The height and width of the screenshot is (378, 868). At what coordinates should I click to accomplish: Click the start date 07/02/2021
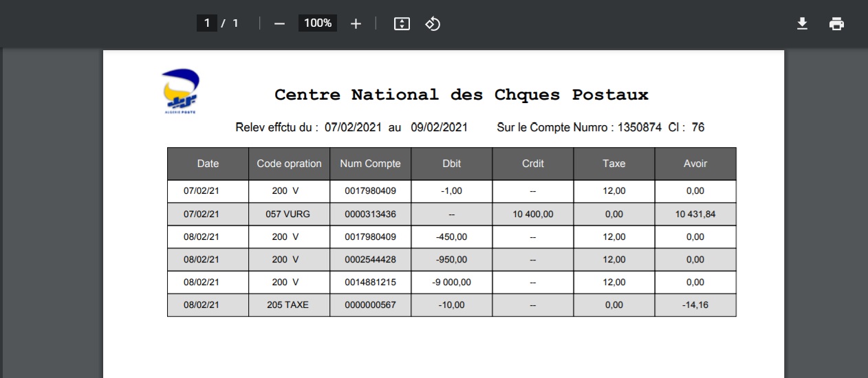pos(354,127)
